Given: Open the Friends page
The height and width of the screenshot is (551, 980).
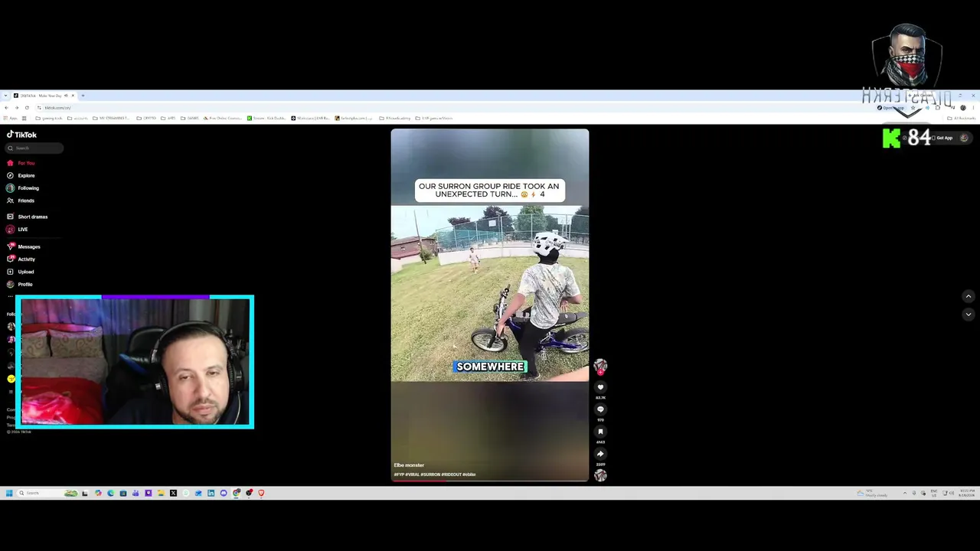Looking at the screenshot, I should pos(21,201).
